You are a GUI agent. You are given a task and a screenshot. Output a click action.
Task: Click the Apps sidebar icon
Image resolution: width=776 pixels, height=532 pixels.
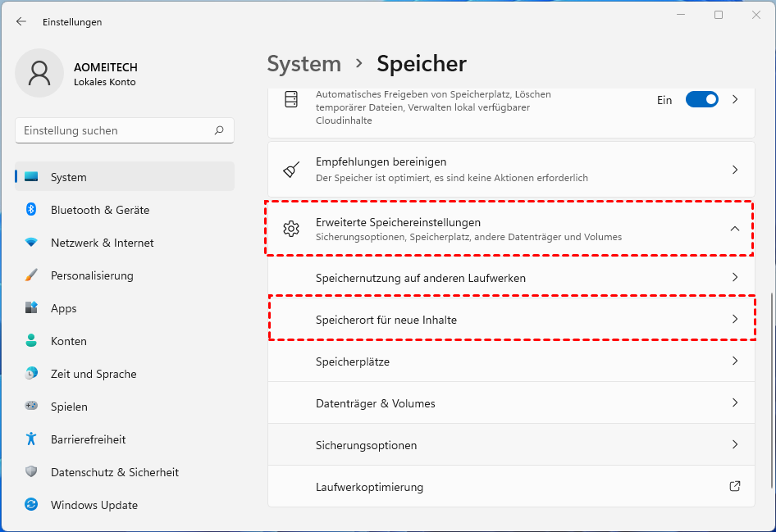(x=31, y=308)
